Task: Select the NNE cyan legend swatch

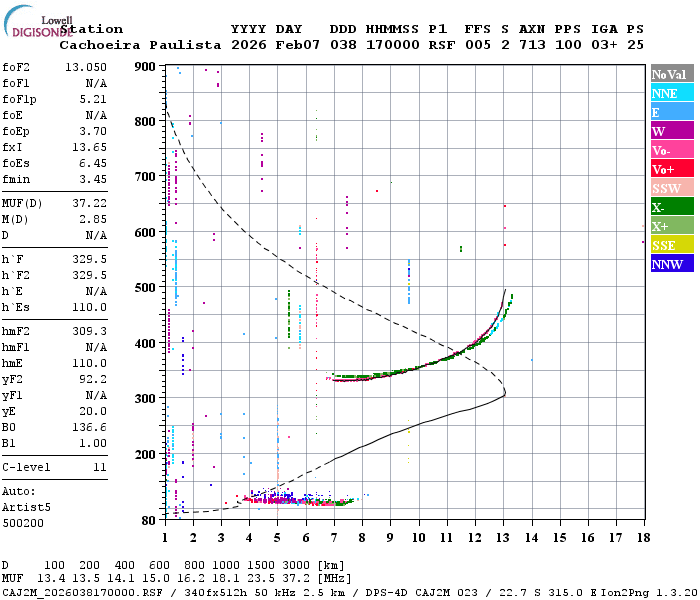Action: click(x=672, y=93)
